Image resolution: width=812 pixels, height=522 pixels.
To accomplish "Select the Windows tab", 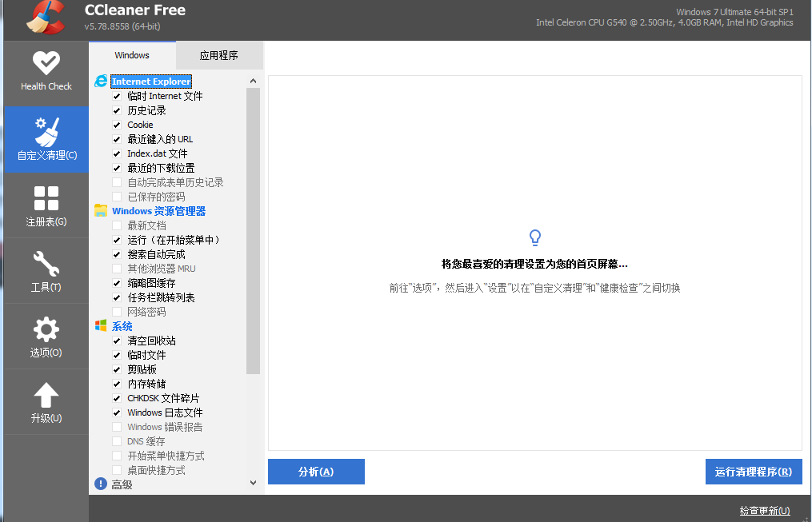I will 131,54.
